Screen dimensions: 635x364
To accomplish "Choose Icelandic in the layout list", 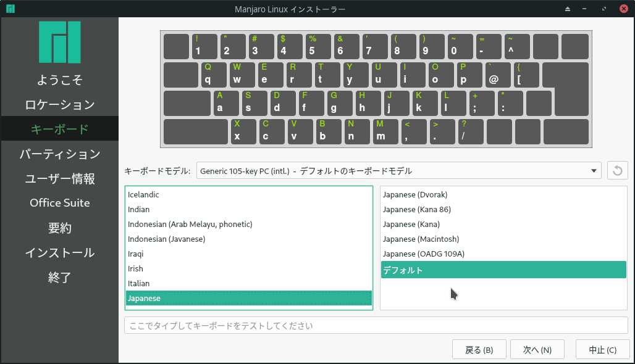I will point(249,194).
